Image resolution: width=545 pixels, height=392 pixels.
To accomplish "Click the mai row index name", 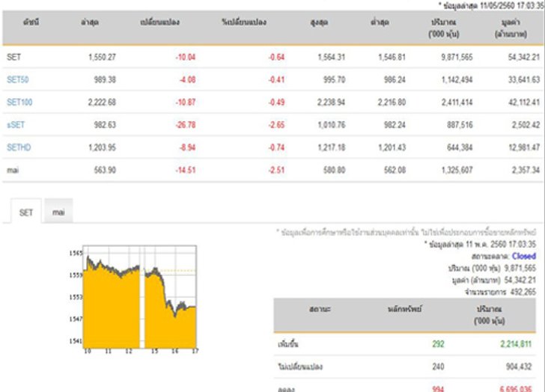I will pyautogui.click(x=13, y=170).
